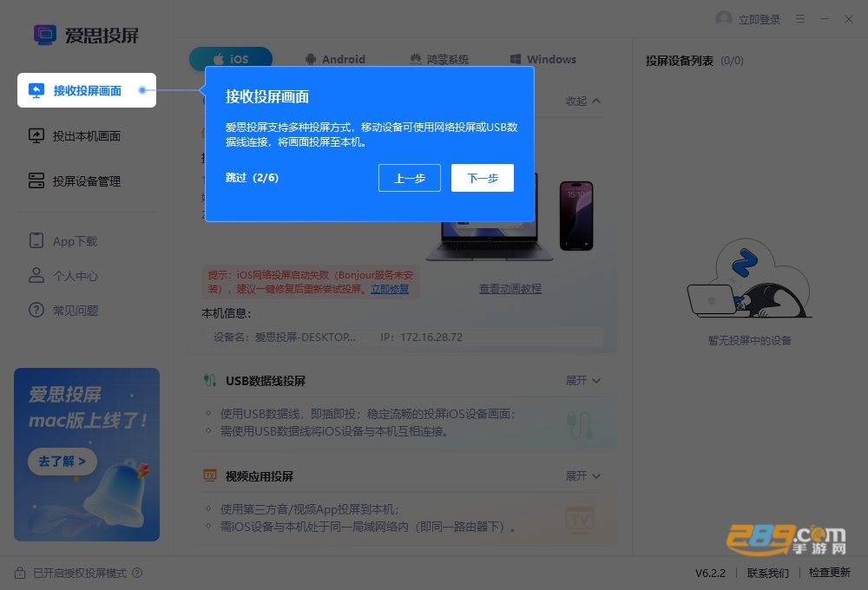The height and width of the screenshot is (590, 868).
Task: Switch to the iOS tab
Action: pos(231,59)
